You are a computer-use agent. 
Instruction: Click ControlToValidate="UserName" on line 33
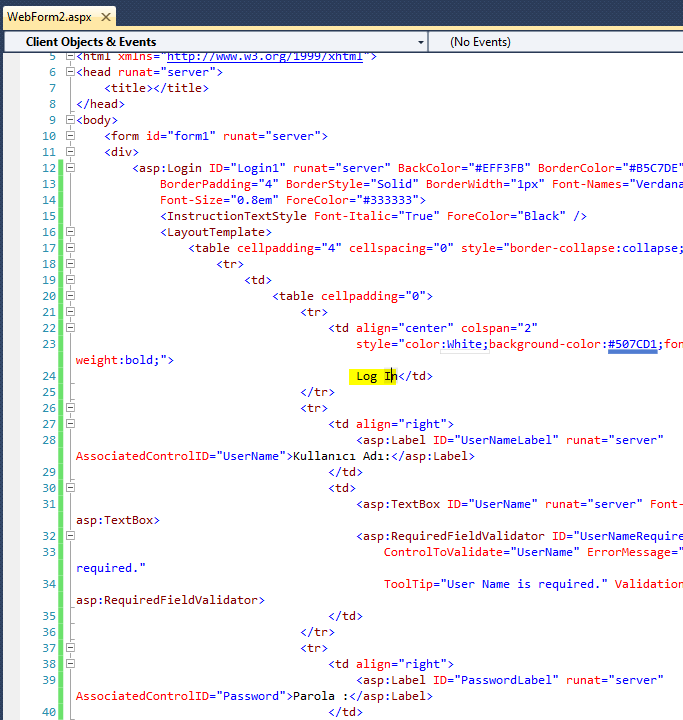(x=481, y=552)
